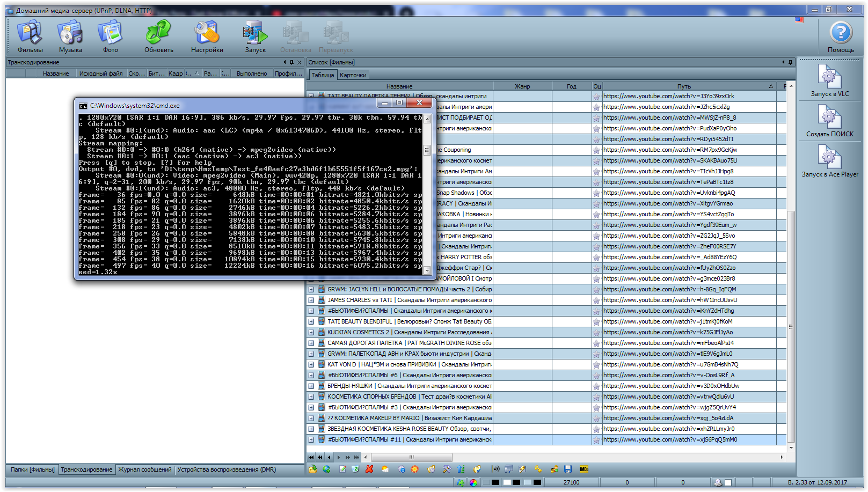Click the golden key icon
The height and width of the screenshot is (492, 868).
point(538,469)
